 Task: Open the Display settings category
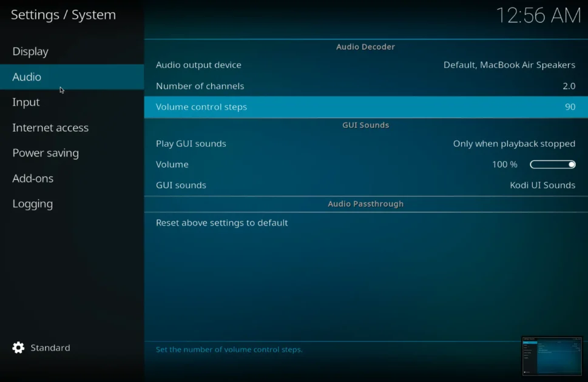(x=30, y=52)
